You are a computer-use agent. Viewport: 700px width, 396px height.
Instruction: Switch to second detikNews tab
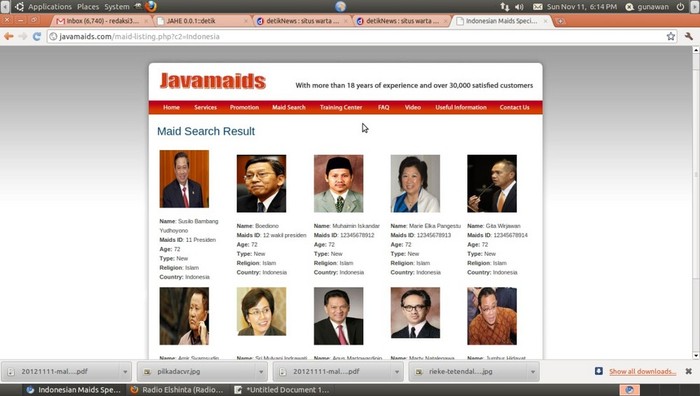(401, 21)
